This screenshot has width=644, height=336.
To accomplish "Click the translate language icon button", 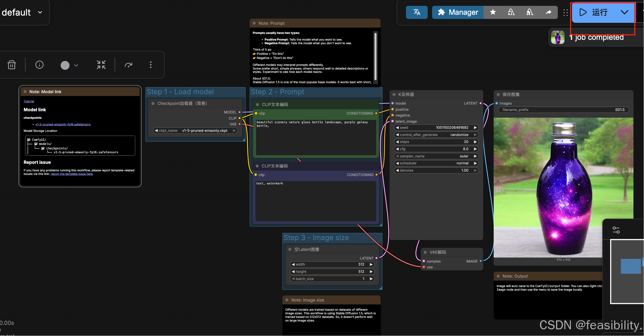I will (416, 12).
